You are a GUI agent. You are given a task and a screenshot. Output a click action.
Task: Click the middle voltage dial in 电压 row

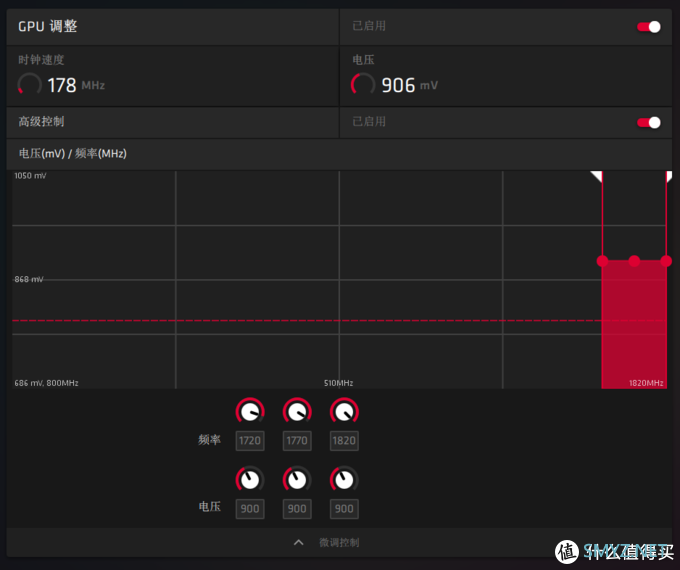297,479
